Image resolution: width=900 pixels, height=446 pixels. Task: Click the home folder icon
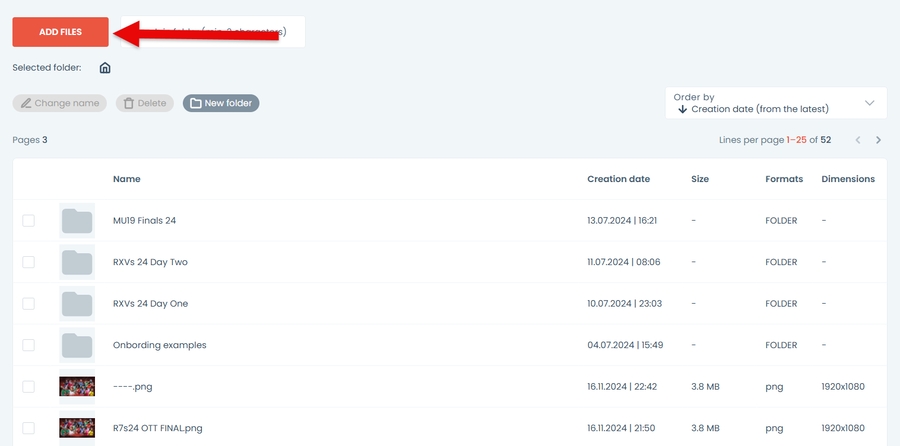pos(105,68)
